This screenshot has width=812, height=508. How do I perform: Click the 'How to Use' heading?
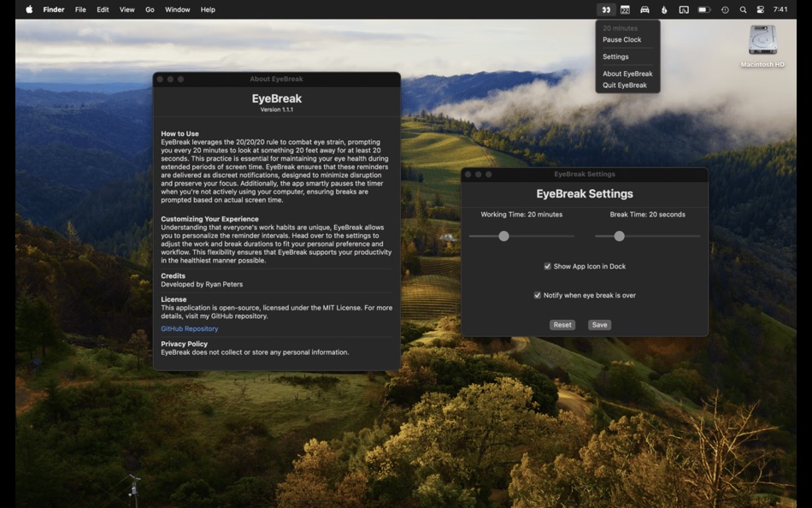(x=179, y=133)
